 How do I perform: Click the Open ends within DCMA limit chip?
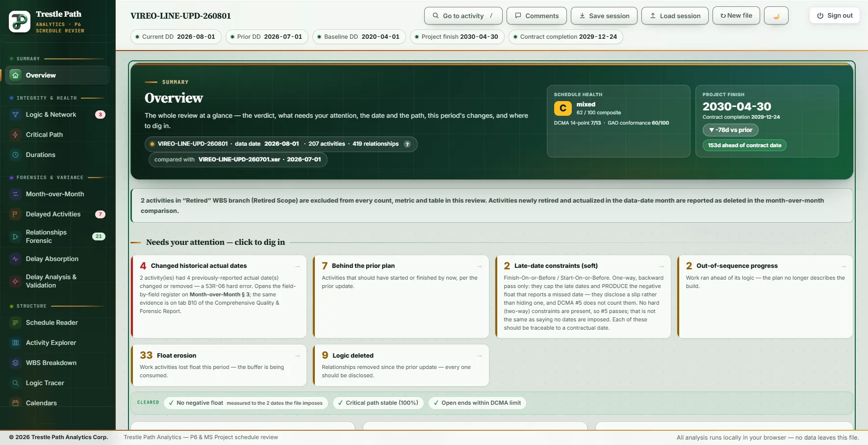[x=477, y=403]
